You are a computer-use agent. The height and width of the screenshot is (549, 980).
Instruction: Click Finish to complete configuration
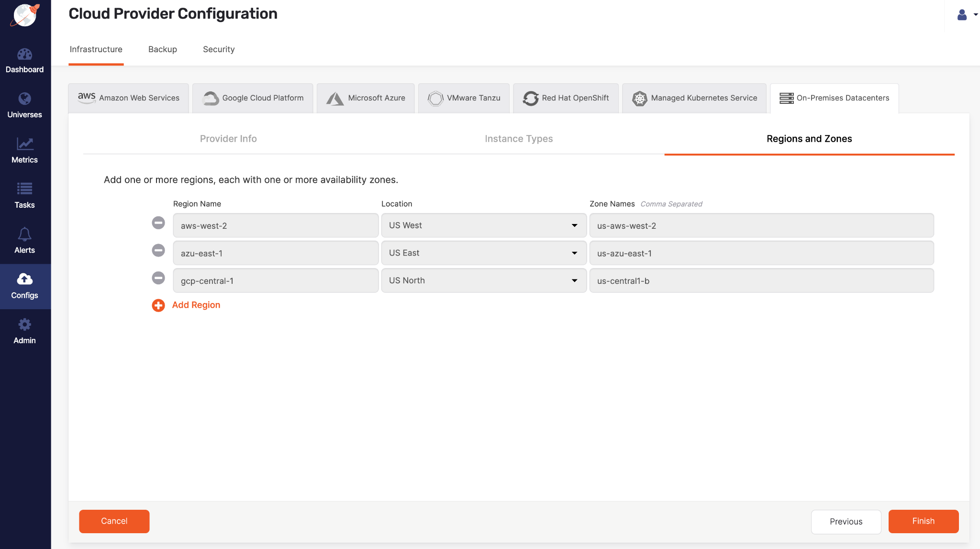[x=923, y=521]
